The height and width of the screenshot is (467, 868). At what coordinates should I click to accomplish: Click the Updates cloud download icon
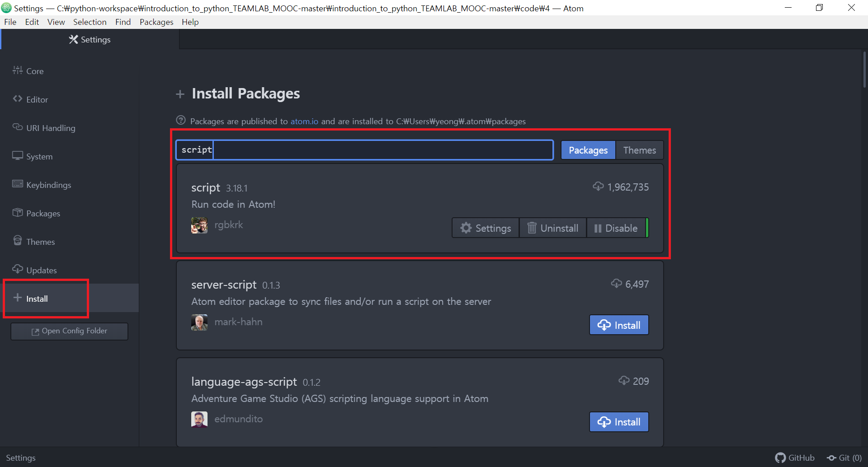pyautogui.click(x=18, y=269)
